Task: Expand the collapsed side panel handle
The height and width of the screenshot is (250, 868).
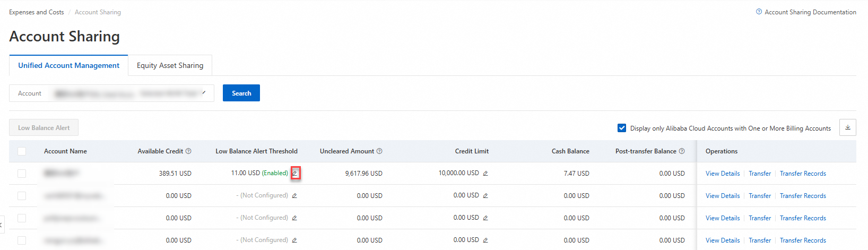Action: pos(2,225)
